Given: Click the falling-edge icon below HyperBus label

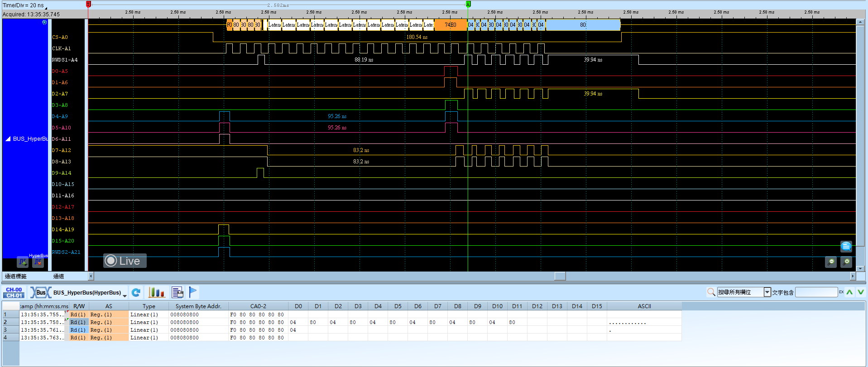Looking at the screenshot, I should [x=38, y=262].
